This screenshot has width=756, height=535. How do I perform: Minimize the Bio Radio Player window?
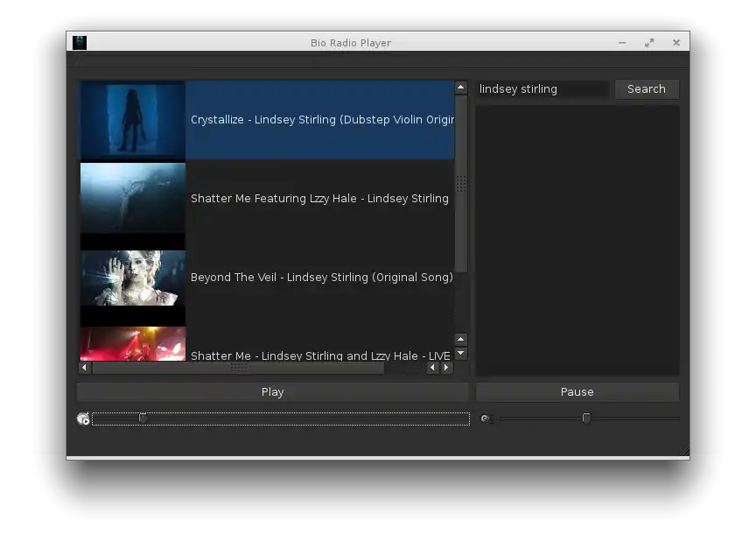click(622, 43)
